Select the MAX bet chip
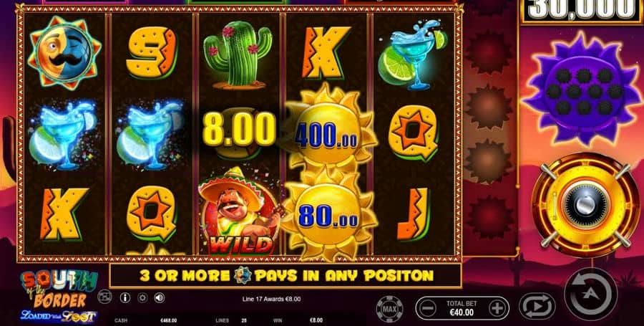 pyautogui.click(x=389, y=309)
